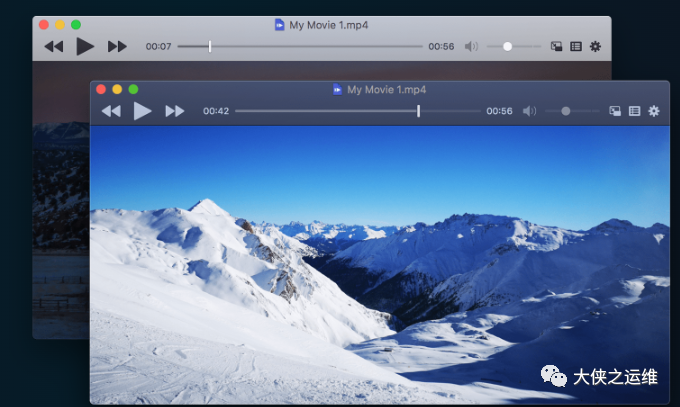Play video in the front player window

point(143,111)
